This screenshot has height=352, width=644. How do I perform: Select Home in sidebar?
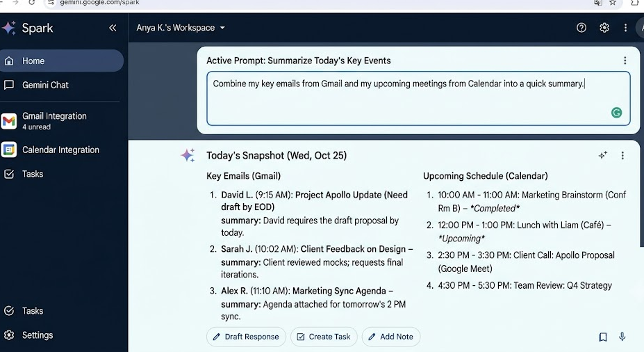coord(62,61)
